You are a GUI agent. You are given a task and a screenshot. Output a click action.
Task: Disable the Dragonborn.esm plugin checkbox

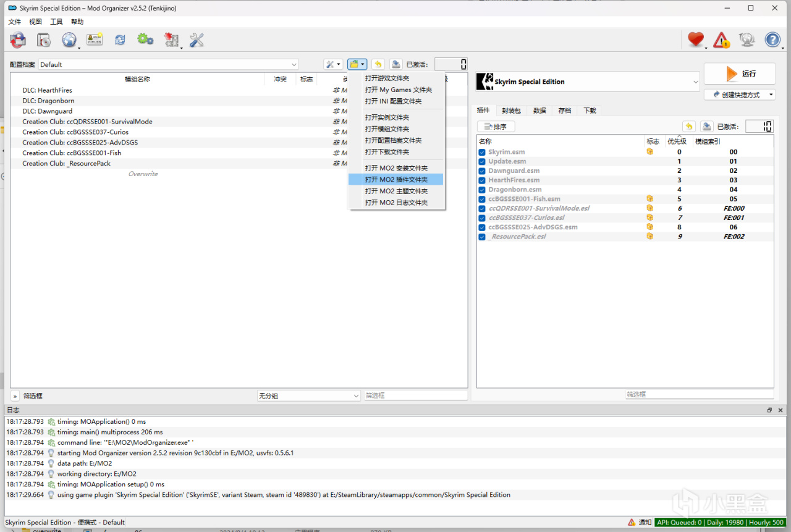(482, 190)
